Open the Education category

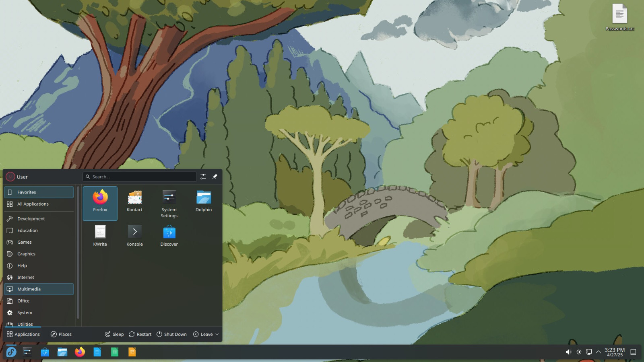pos(39,230)
